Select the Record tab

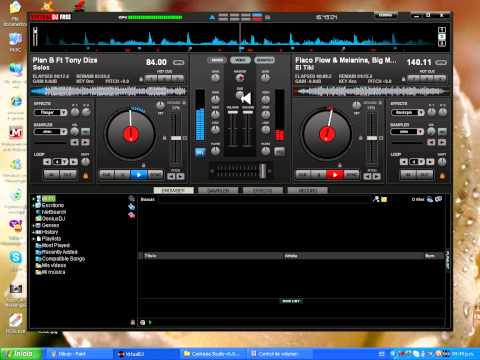tap(308, 190)
